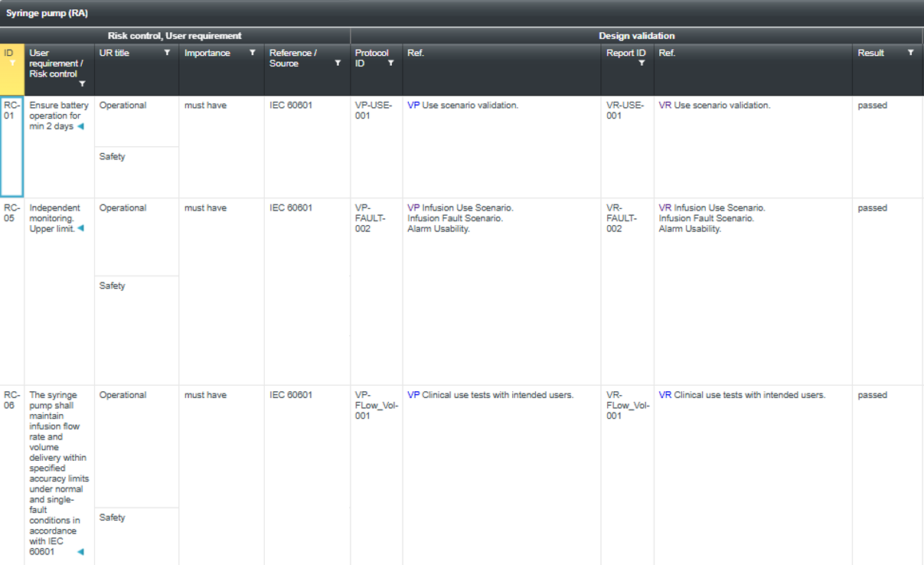Open the User requirement / Risk control column filter
This screenshot has height=565, width=924.
click(82, 84)
